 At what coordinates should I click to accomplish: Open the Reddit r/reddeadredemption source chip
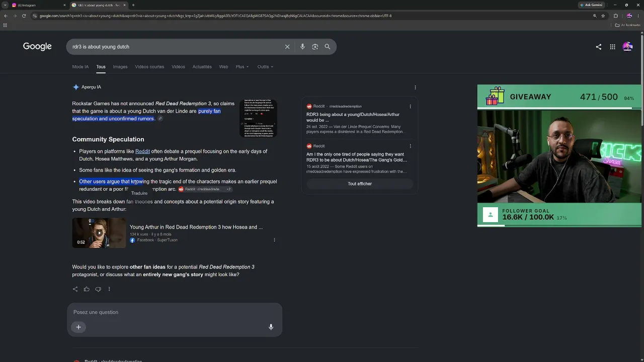(x=205, y=189)
